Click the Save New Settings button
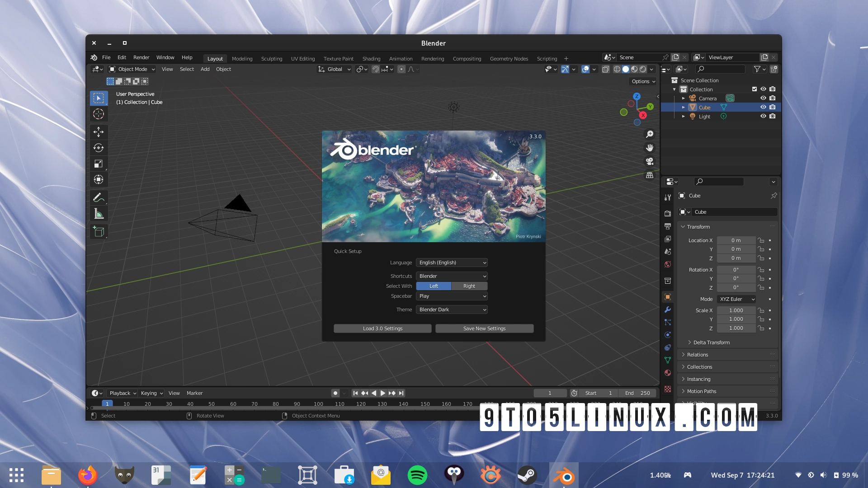Screen dimensions: 868x488 pyautogui.click(x=484, y=328)
